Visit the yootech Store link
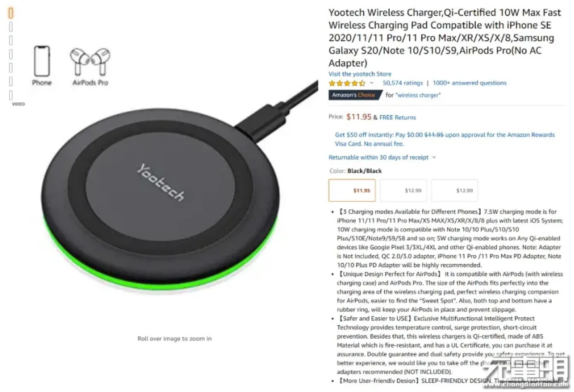574x392 pixels. pyautogui.click(x=360, y=74)
